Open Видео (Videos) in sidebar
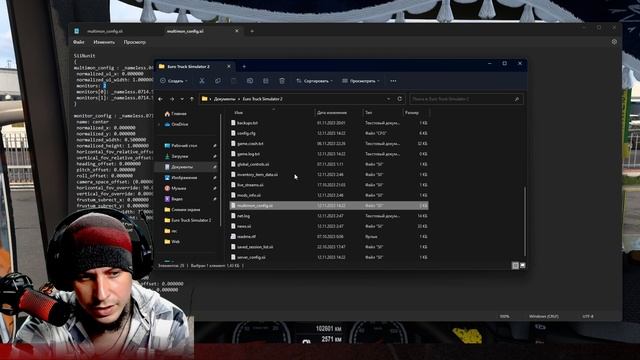The height and width of the screenshot is (360, 640). pyautogui.click(x=174, y=199)
